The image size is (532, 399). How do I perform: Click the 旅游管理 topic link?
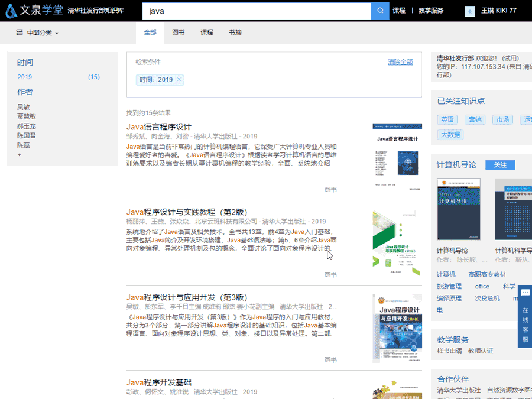tap(449, 286)
